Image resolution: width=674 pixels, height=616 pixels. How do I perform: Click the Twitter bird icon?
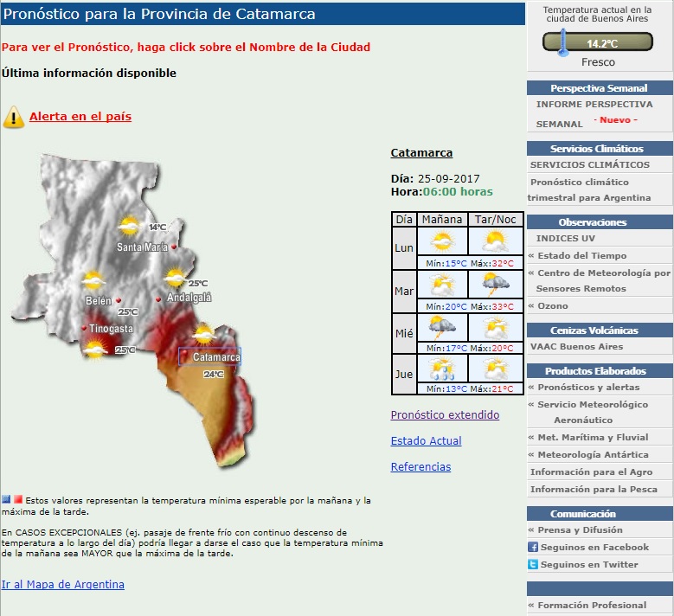[533, 564]
